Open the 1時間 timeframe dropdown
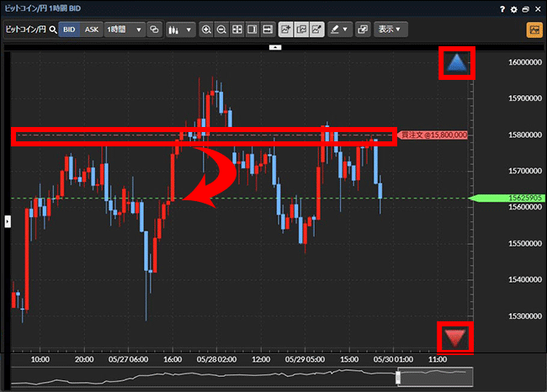This screenshot has height=392, width=547. tap(126, 29)
